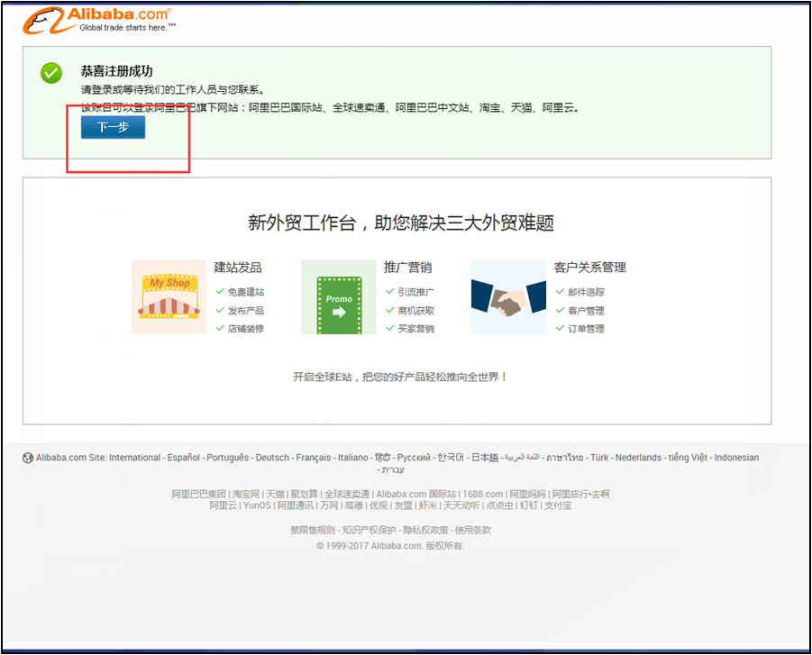Click the 支付宝 footer link
This screenshot has height=655, width=812.
pos(559,505)
